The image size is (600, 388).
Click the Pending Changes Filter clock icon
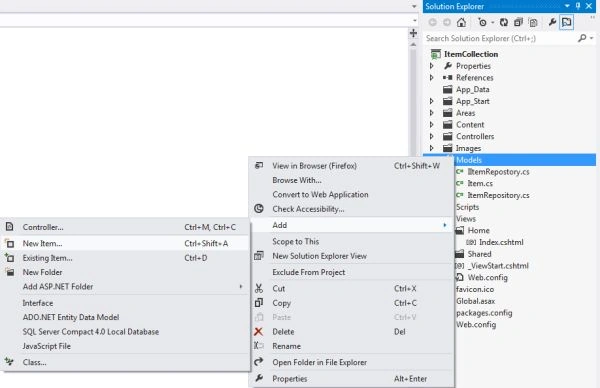(x=482, y=23)
